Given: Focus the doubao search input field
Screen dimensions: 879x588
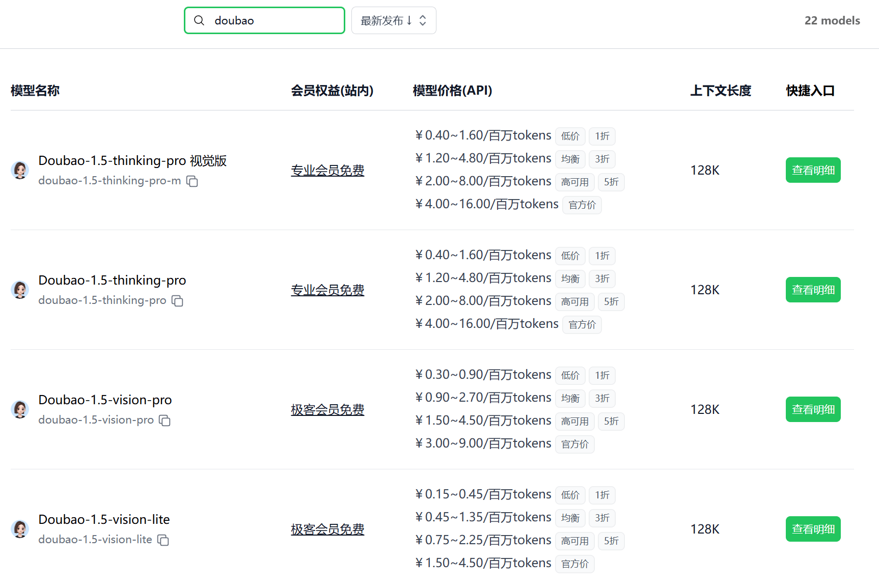Looking at the screenshot, I should (x=264, y=20).
